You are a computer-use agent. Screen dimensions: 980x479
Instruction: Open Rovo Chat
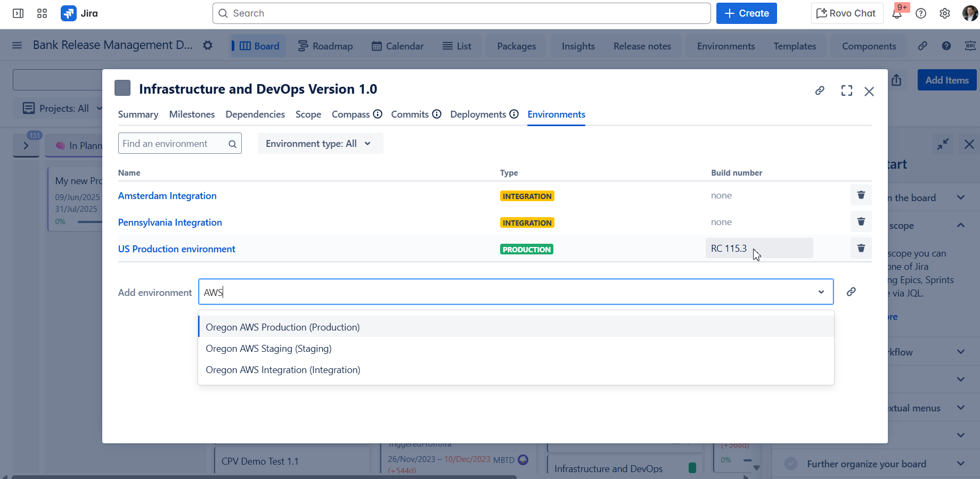click(x=846, y=14)
